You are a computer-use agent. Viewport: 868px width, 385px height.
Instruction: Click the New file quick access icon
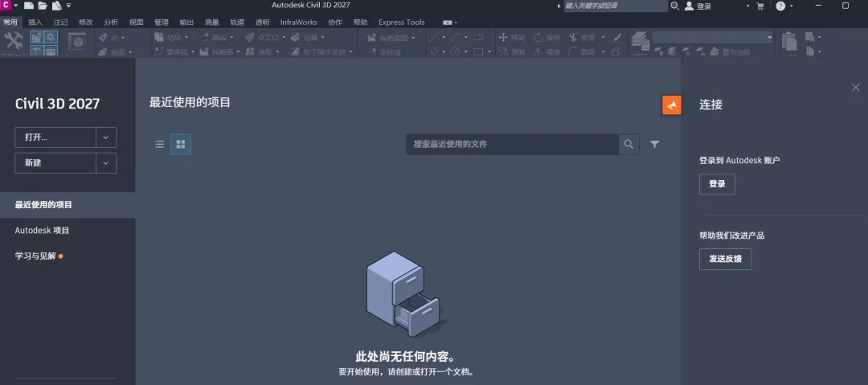(29, 6)
